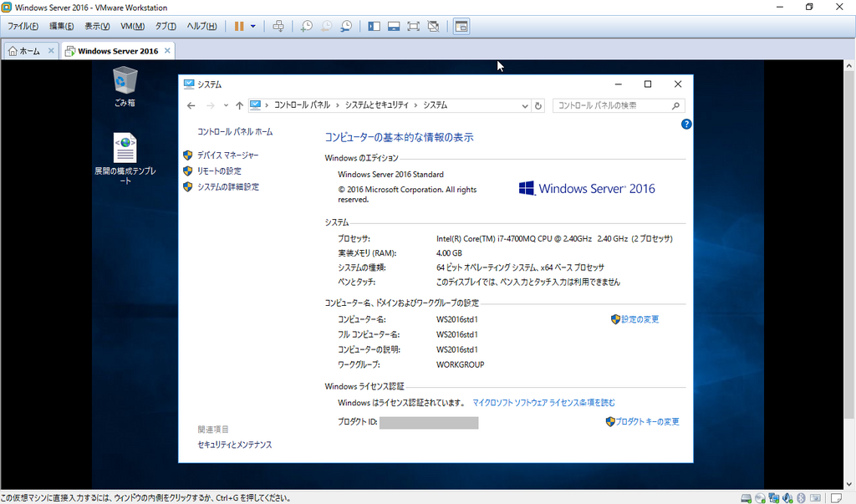Click the Bluetooth device status icon
This screenshot has width=856, height=504.
pos(800,497)
